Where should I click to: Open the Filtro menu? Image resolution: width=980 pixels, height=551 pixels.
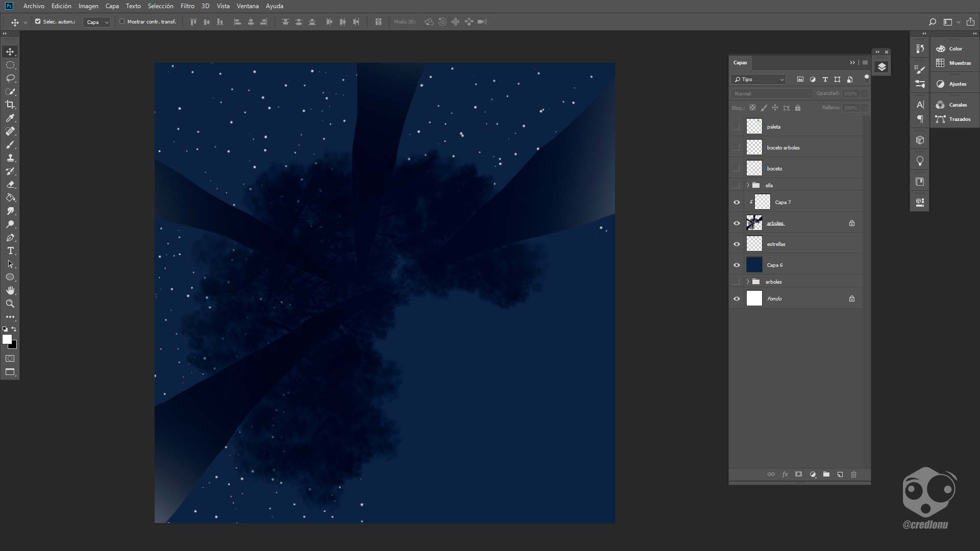coord(187,6)
